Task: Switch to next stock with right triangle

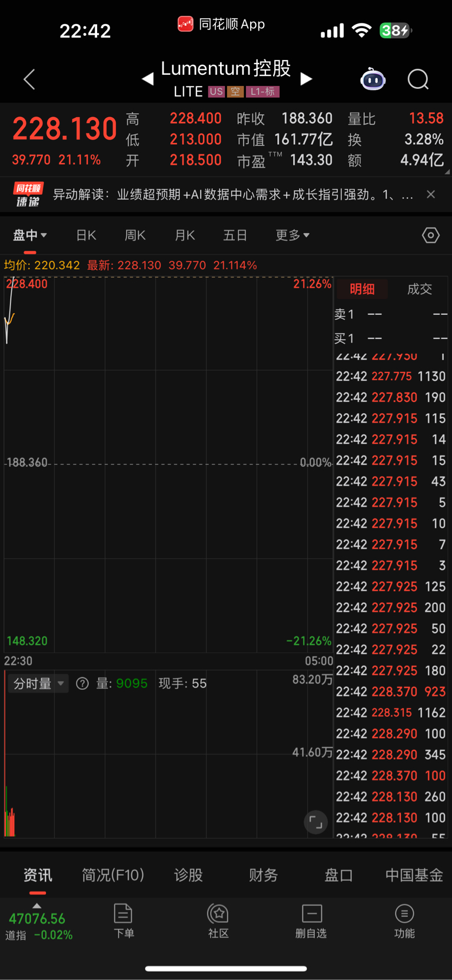Action: [x=306, y=79]
